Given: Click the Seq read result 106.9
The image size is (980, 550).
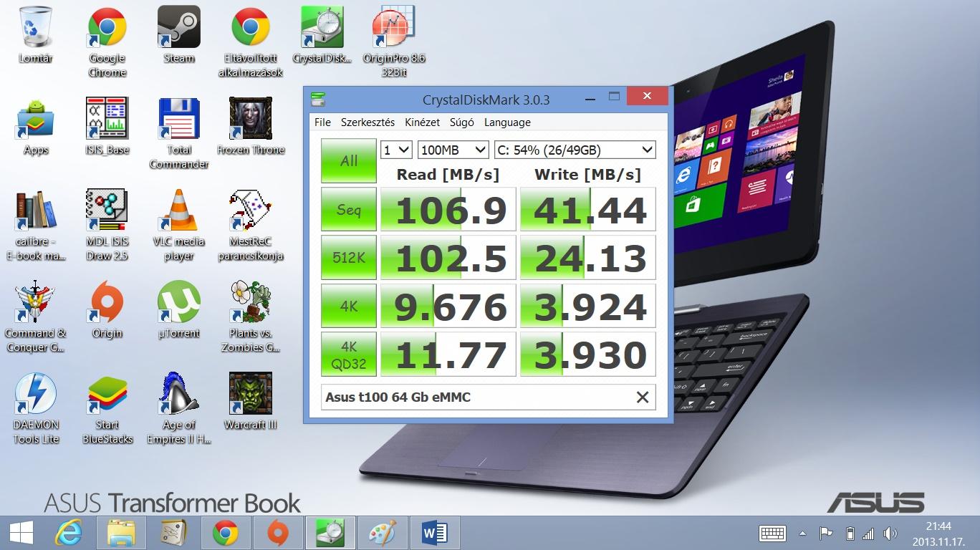Looking at the screenshot, I should coord(448,210).
